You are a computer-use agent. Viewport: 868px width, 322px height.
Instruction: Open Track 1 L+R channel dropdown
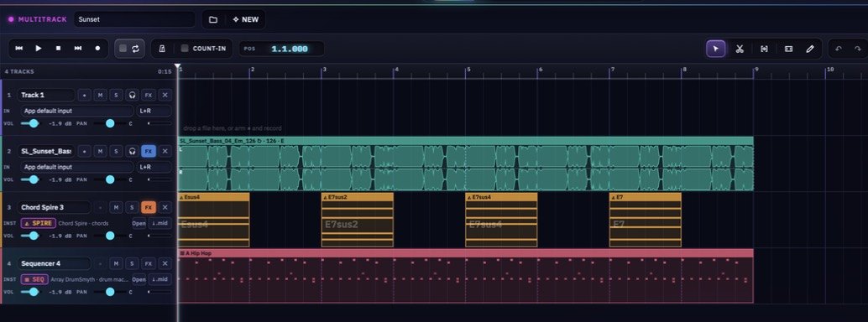point(154,111)
